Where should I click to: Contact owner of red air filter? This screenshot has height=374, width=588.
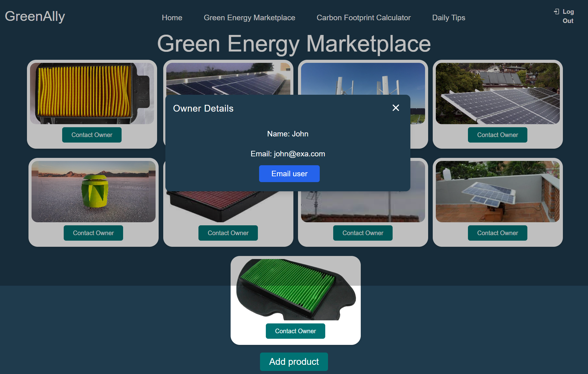point(228,233)
